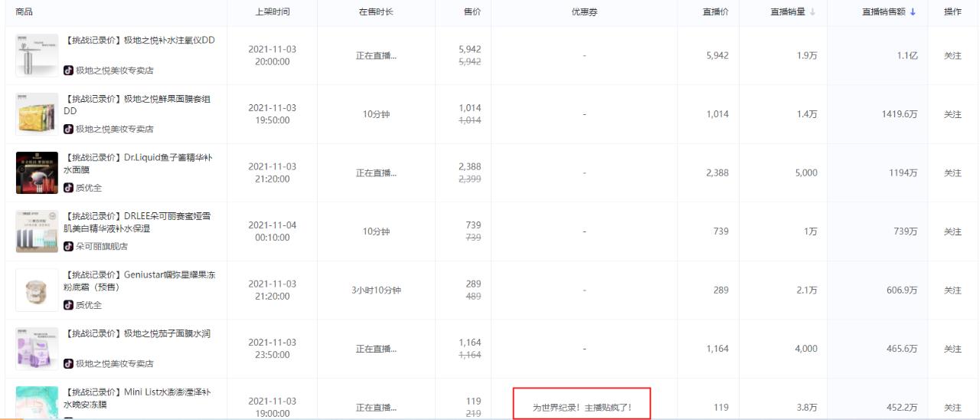Click 上架时间 column header
Screen dimensions: 980x420
tap(273, 12)
